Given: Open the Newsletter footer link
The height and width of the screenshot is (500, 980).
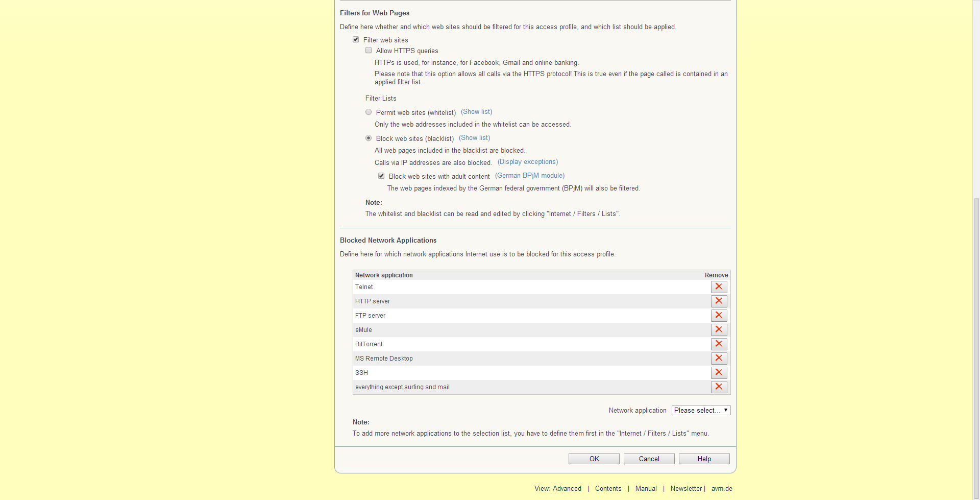Looking at the screenshot, I should [x=687, y=489].
